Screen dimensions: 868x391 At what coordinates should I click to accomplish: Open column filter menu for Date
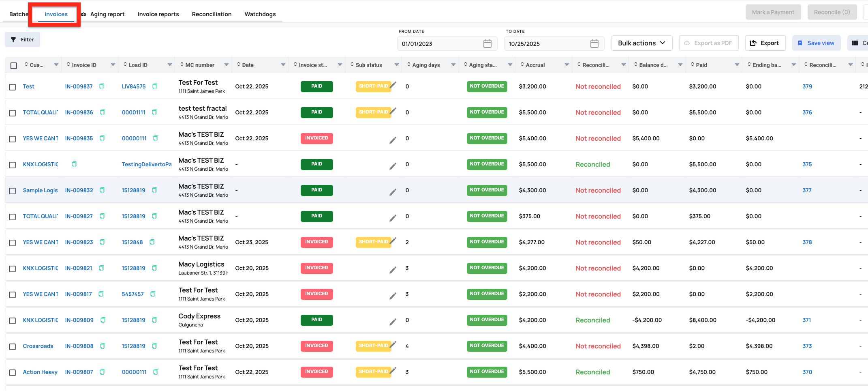click(x=283, y=64)
